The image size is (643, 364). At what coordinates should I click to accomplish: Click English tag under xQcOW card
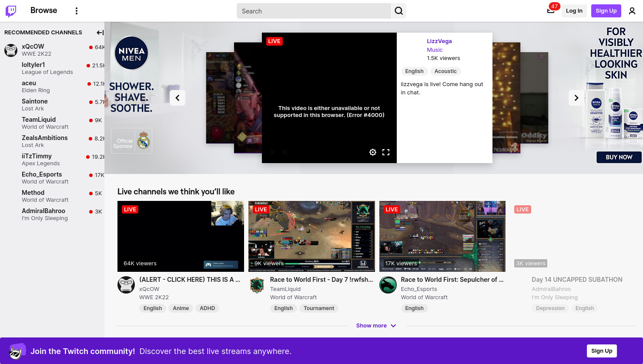tap(153, 308)
